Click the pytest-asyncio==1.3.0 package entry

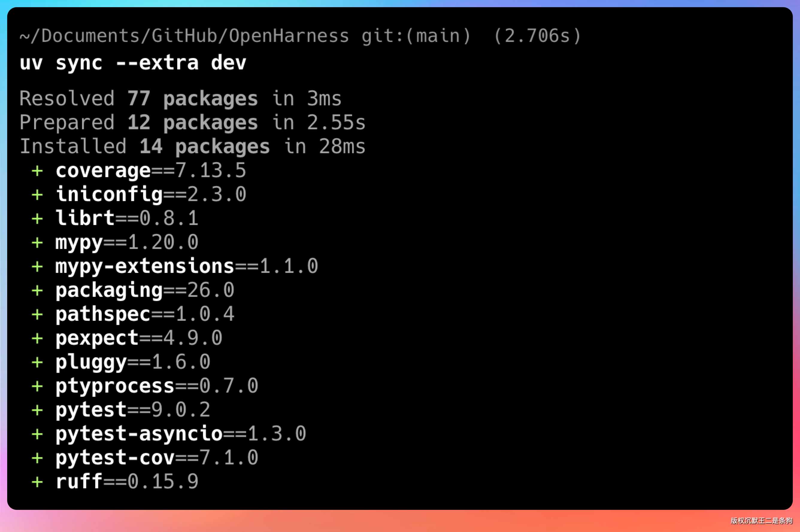[x=181, y=434]
